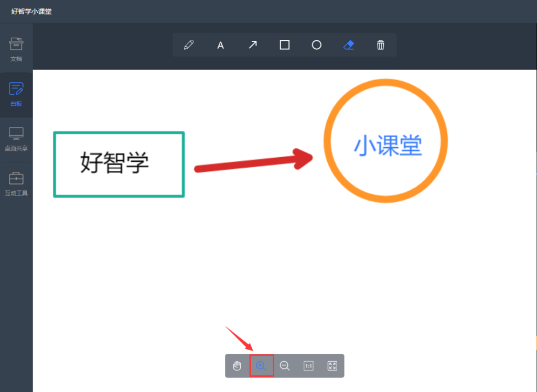537x392 pixels.
Task: Open 桌面共享 desktop sharing
Action: pos(16,139)
